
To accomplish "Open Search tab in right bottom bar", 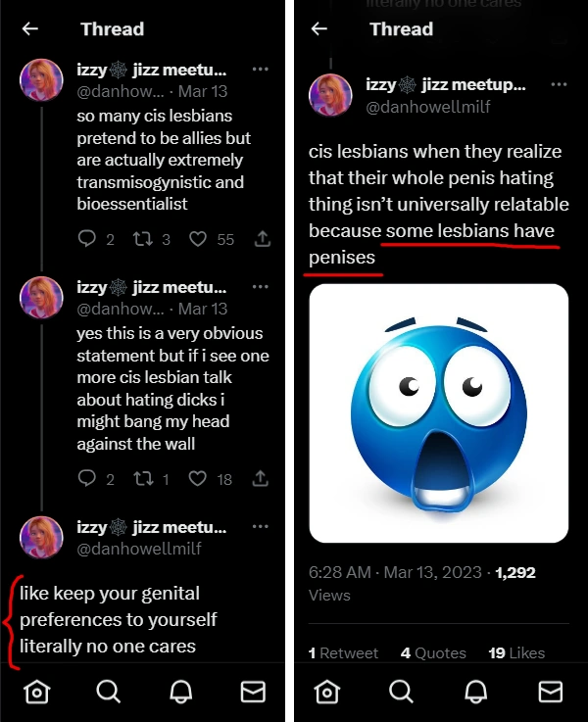I will (x=401, y=693).
